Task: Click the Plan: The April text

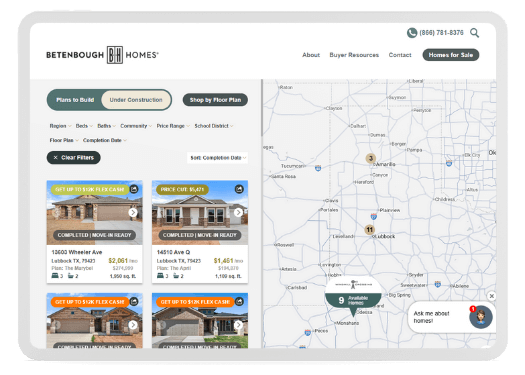Action: pos(173,268)
